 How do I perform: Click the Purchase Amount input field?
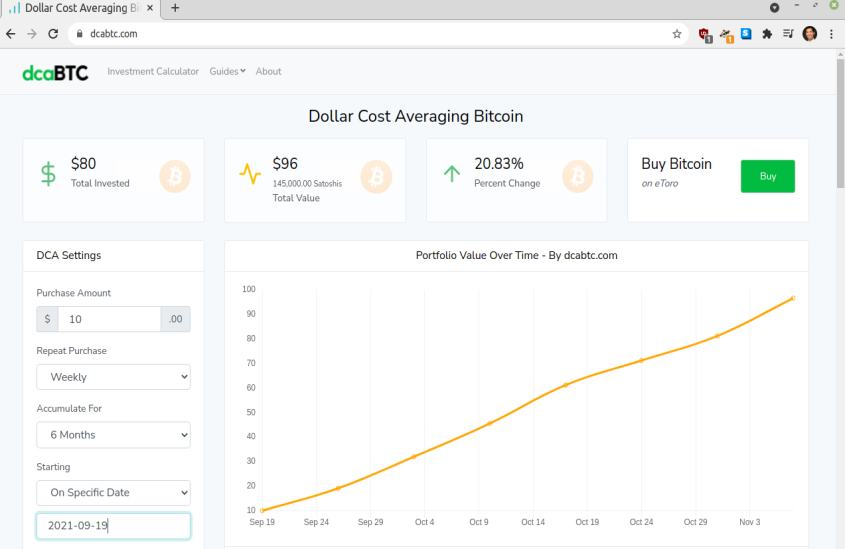click(x=109, y=319)
